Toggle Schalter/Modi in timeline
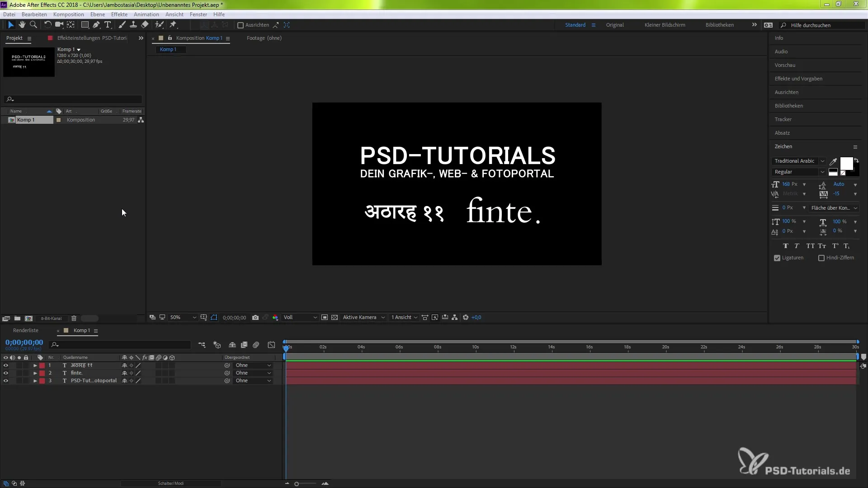The image size is (868, 488). point(171,483)
